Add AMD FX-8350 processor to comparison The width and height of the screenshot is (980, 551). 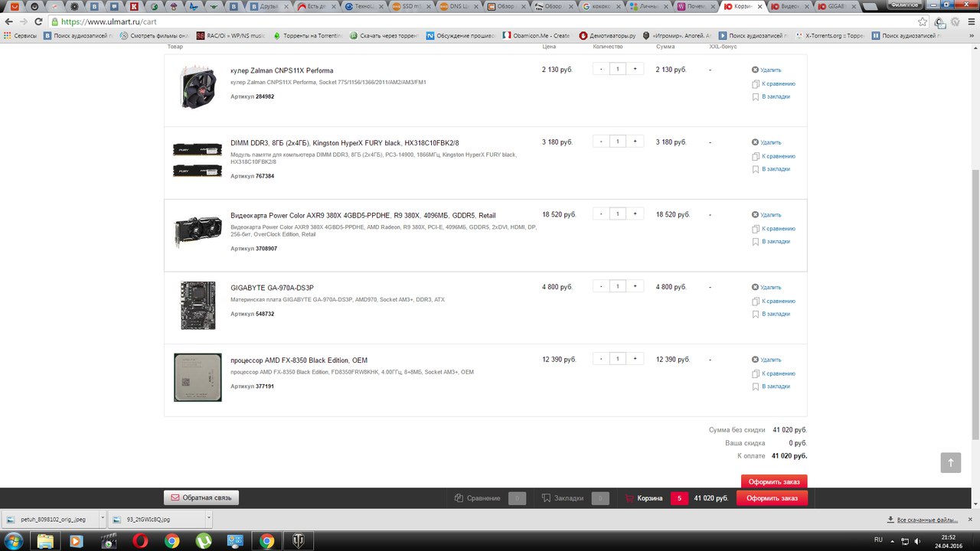773,373
